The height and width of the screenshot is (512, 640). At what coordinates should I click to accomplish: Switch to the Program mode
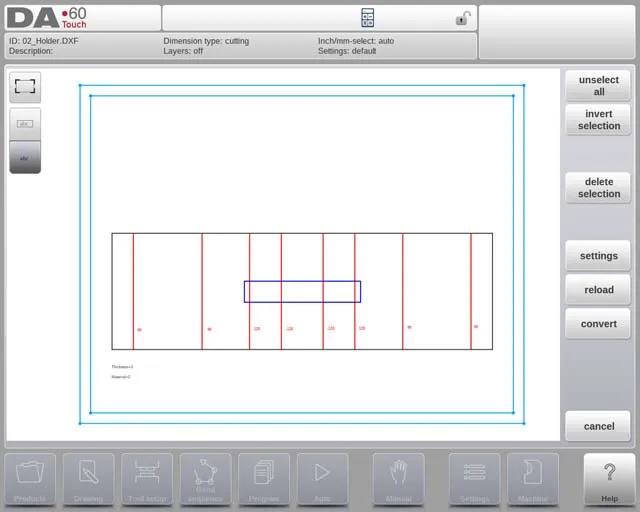(264, 478)
